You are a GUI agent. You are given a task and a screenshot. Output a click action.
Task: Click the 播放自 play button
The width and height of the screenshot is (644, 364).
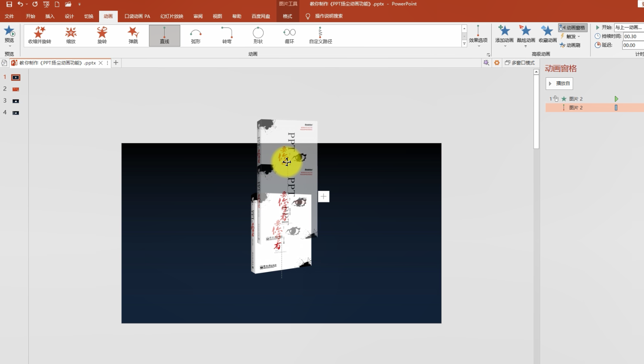[559, 83]
